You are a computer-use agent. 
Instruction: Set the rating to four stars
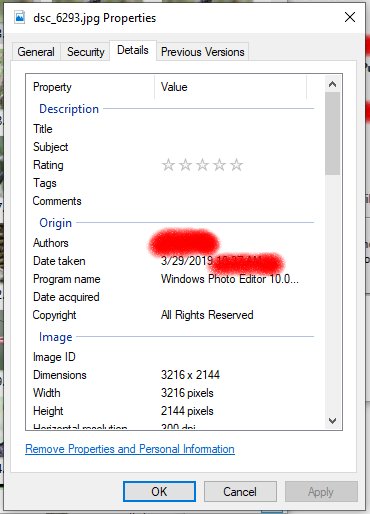click(x=219, y=165)
